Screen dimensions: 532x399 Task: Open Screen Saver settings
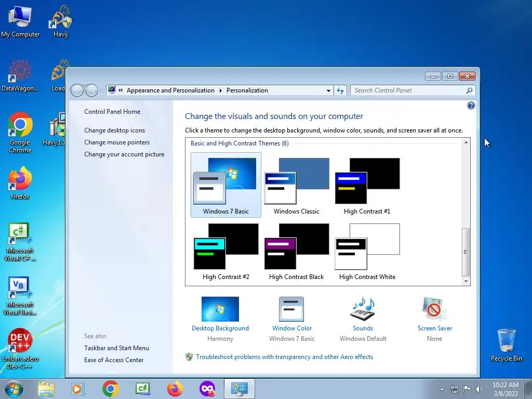pos(435,319)
